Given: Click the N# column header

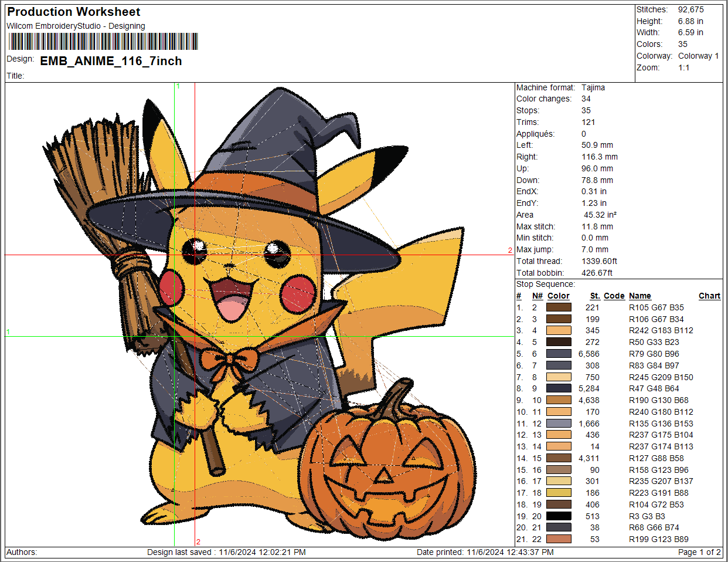Looking at the screenshot, I should [x=538, y=296].
